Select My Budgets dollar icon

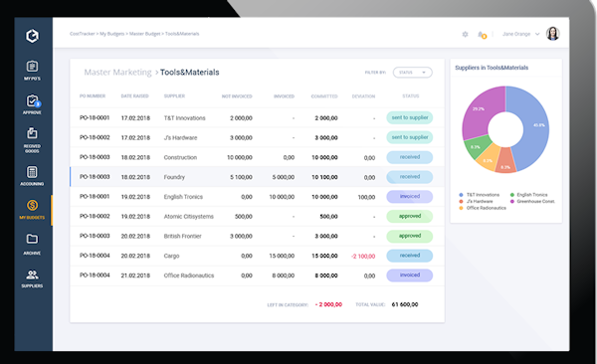pos(32,206)
